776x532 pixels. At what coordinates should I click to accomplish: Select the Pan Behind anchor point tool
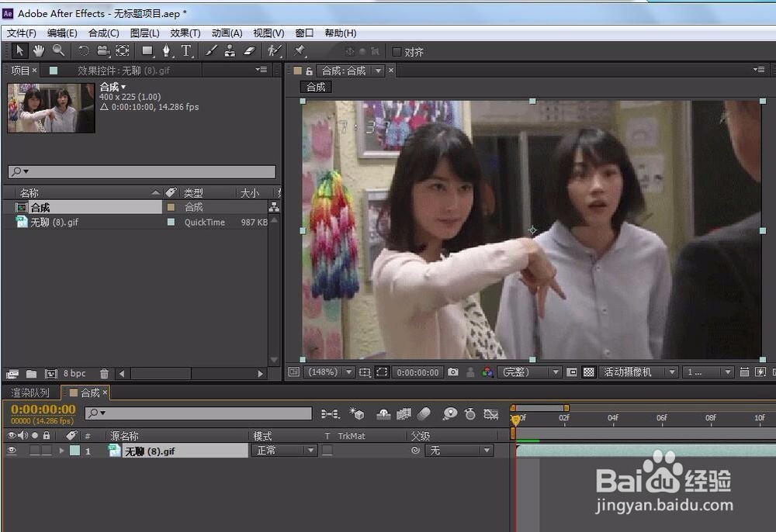123,51
